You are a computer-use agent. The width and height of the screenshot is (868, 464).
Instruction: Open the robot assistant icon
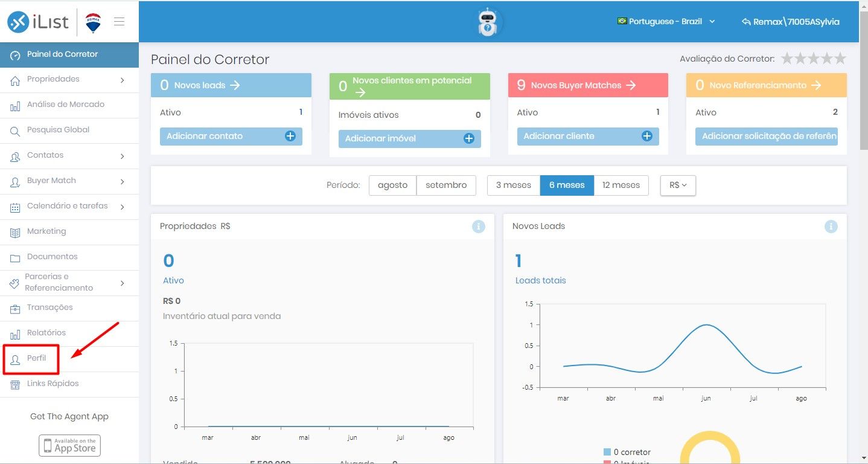click(487, 22)
